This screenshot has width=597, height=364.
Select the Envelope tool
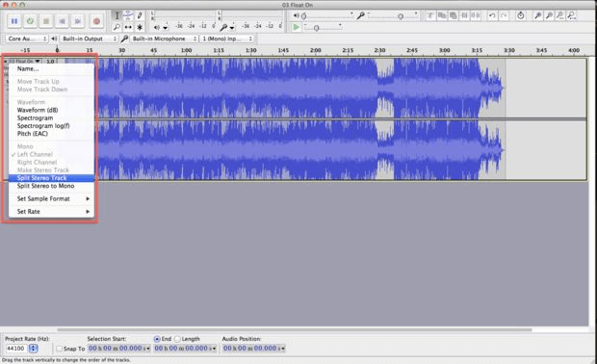(x=128, y=15)
